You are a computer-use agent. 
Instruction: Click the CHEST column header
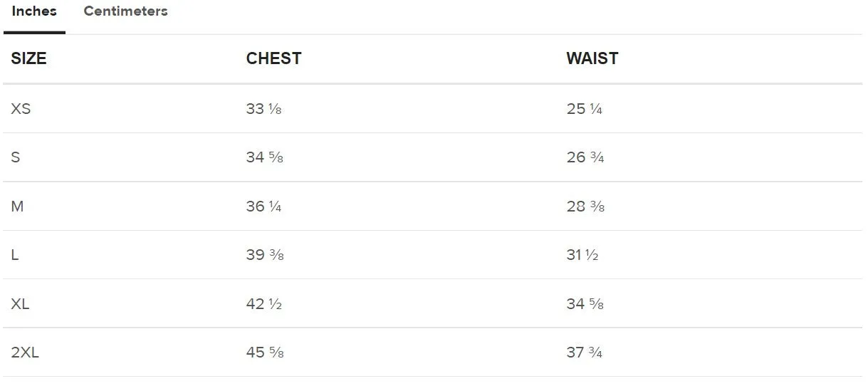click(273, 58)
